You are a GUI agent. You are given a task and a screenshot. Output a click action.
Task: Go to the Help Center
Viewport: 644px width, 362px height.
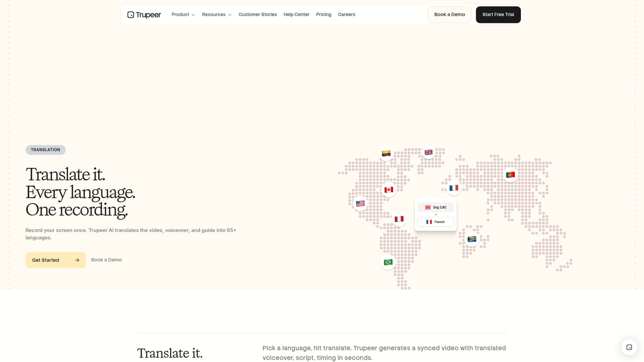296,14
